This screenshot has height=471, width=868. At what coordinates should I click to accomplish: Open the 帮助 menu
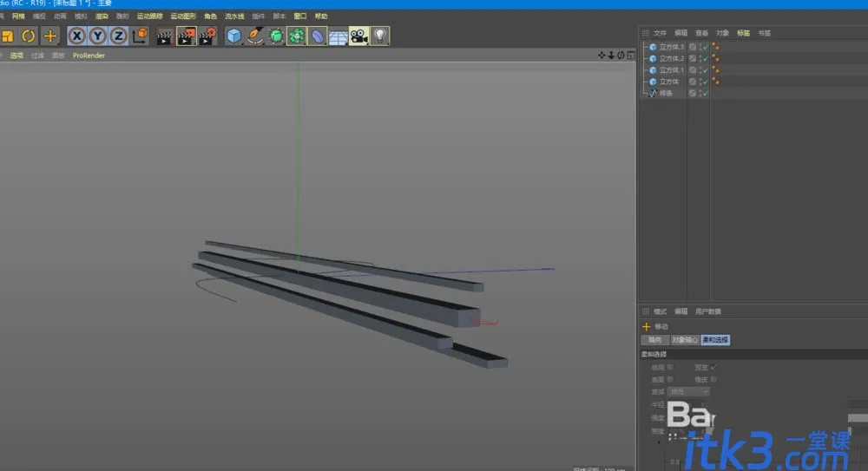coord(321,16)
